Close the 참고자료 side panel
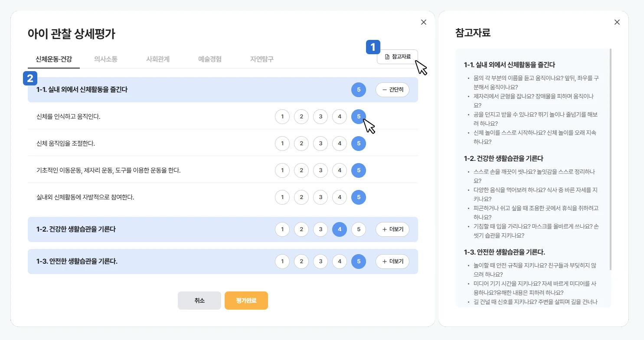644x340 pixels. click(x=617, y=22)
